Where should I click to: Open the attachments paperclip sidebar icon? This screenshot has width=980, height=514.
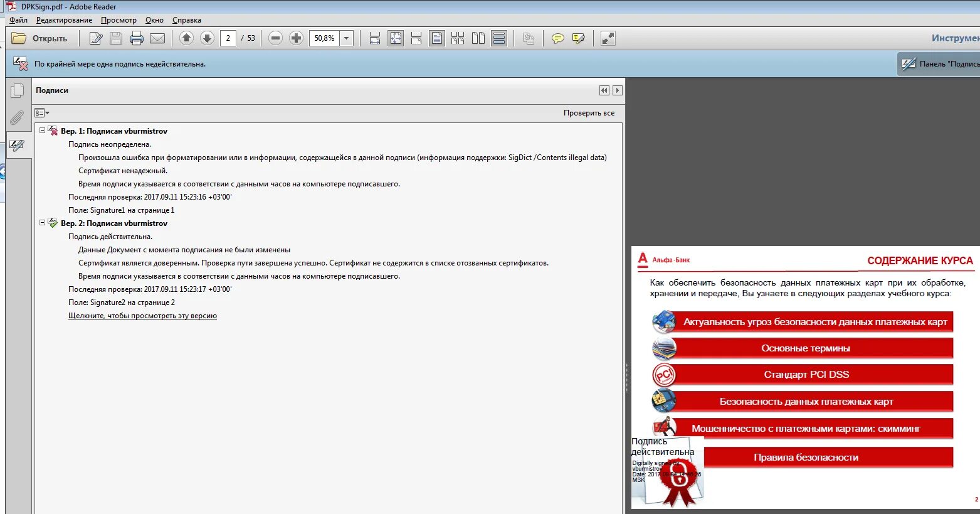18,118
